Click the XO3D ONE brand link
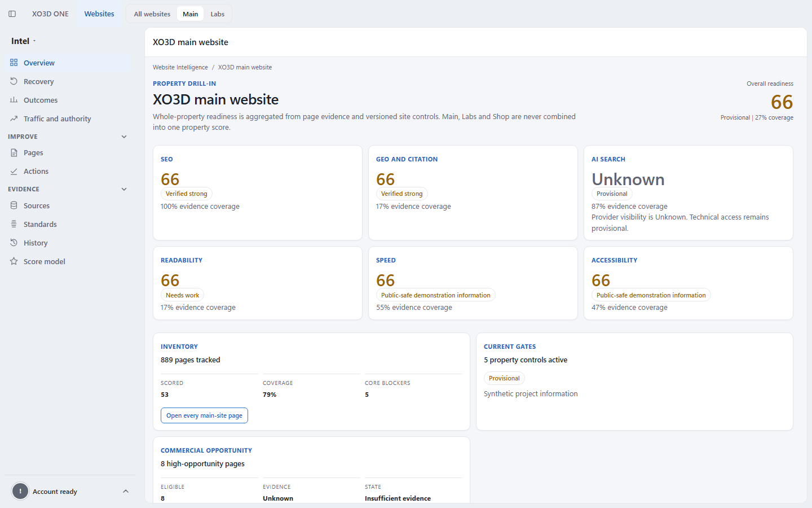This screenshot has height=508, width=812. click(x=50, y=14)
